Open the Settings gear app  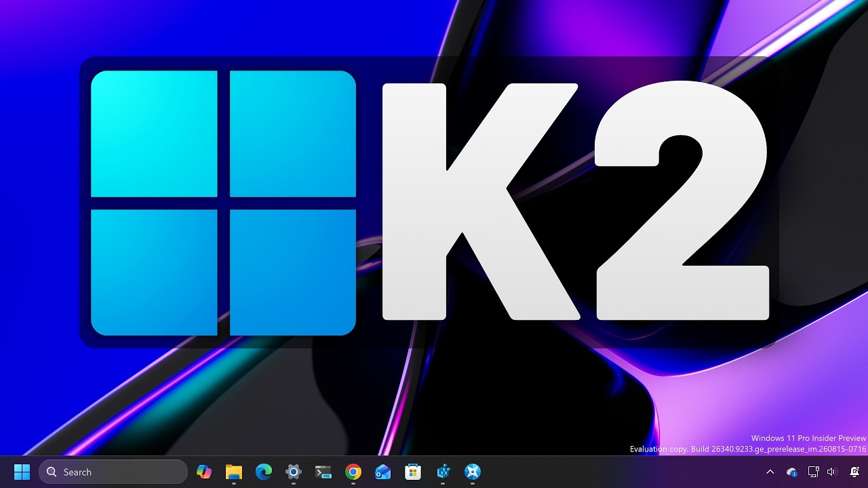point(294,472)
